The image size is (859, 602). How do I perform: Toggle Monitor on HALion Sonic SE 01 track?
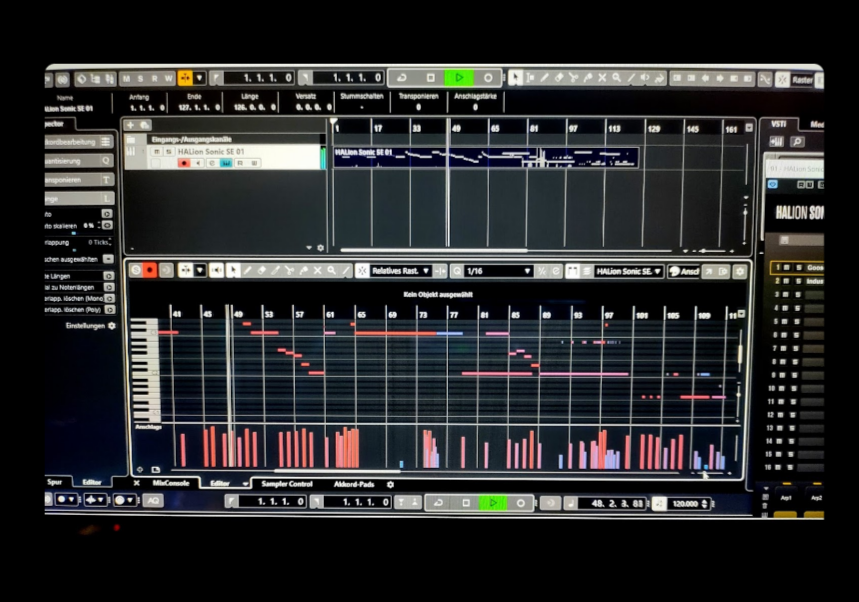(x=198, y=163)
